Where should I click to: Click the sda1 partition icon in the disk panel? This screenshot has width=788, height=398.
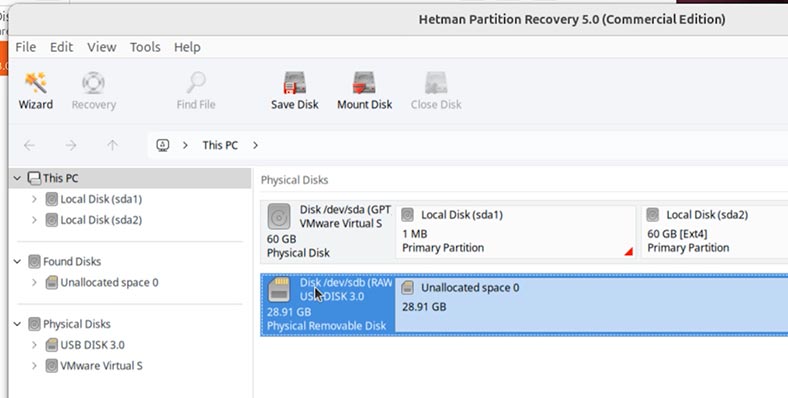408,215
